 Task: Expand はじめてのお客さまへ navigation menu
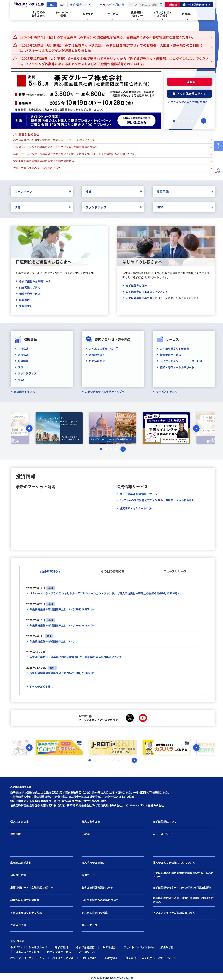38,15
